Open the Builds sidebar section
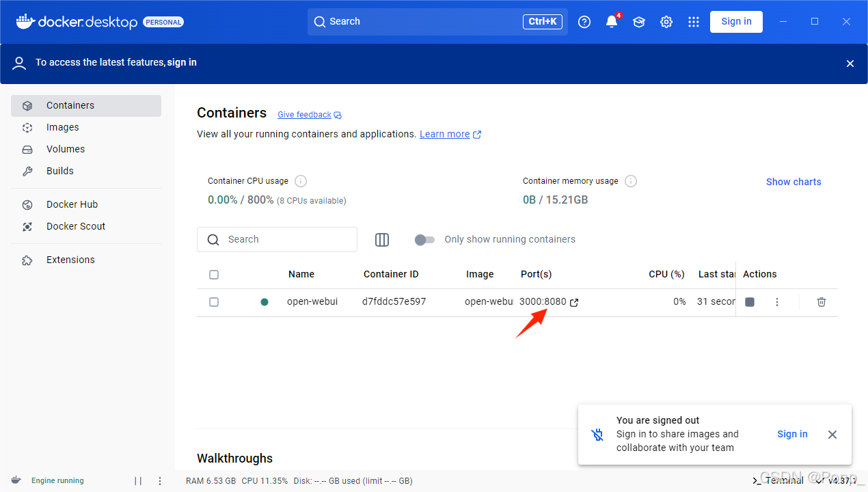Screen dimensions: 868x492 point(86,172)
